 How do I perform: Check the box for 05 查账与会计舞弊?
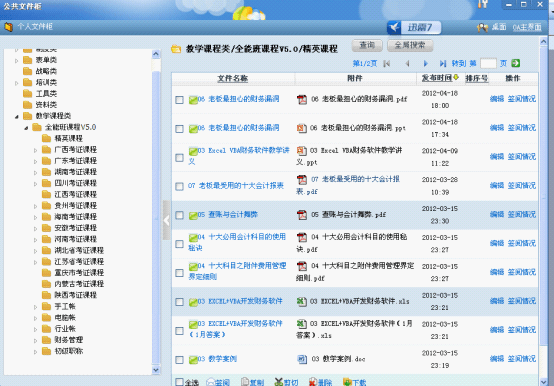[179, 215]
